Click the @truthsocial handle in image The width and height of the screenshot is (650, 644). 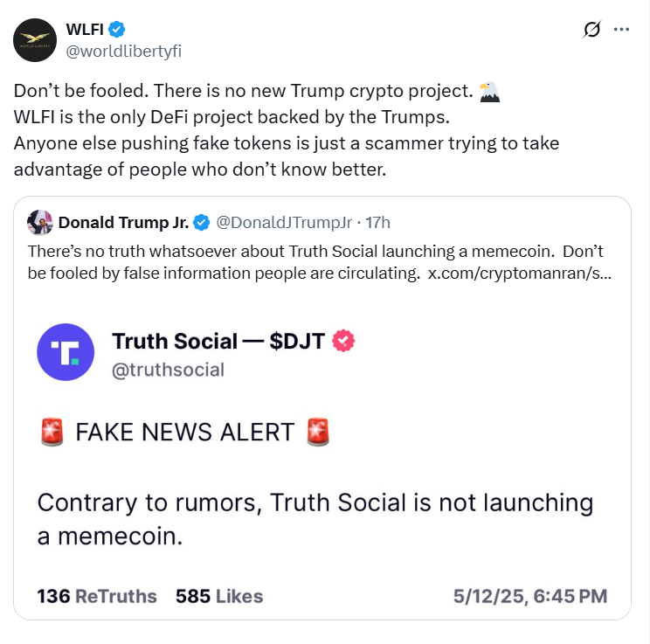pyautogui.click(x=168, y=370)
